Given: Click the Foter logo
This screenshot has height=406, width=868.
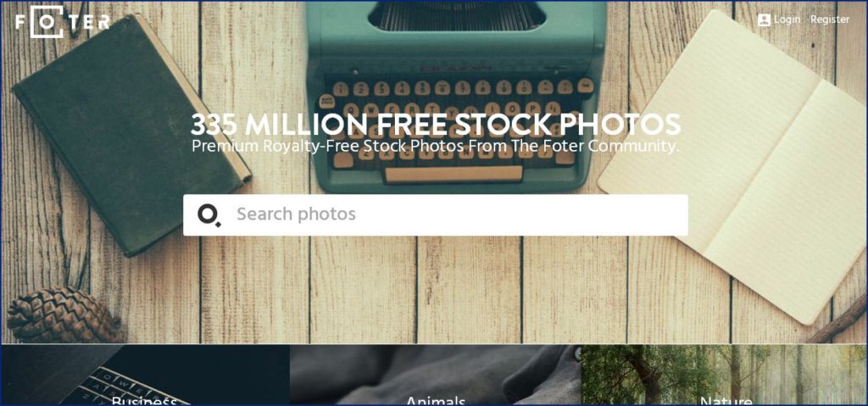Looking at the screenshot, I should coord(63,21).
